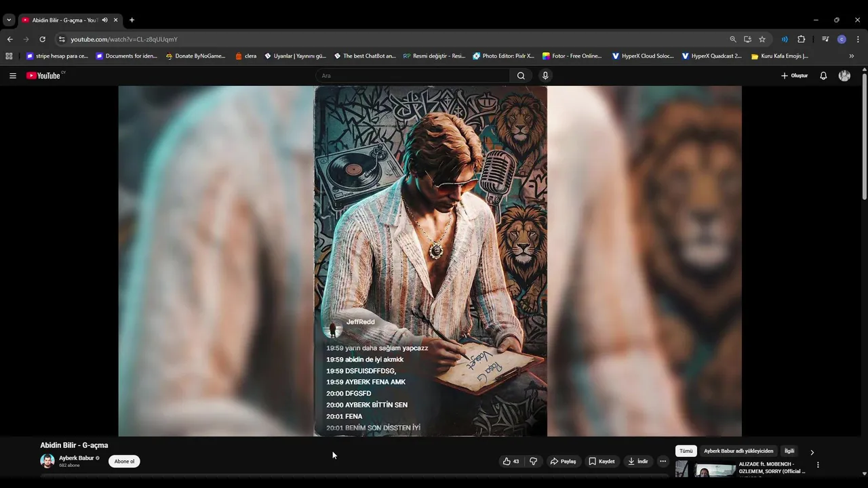Viewport: 868px width, 488px height.
Task: Select the Abidin Bilir - G-açma tab
Action: tap(65, 20)
